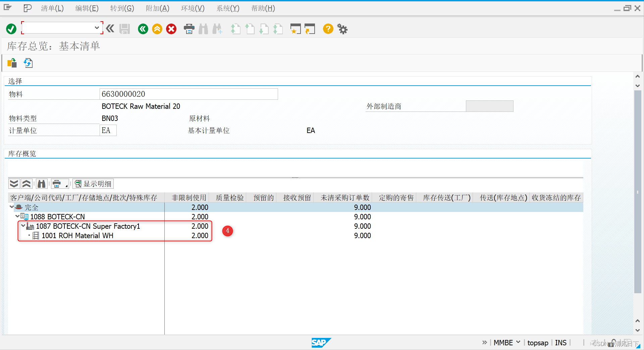Collapse the command field with double chevron
Viewport: 644px width, 350px height.
(110, 29)
